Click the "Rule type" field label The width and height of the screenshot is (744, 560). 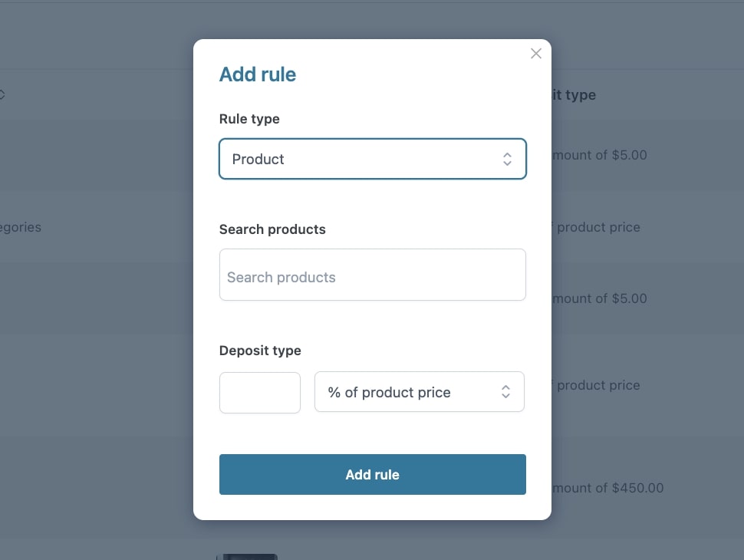click(x=249, y=119)
